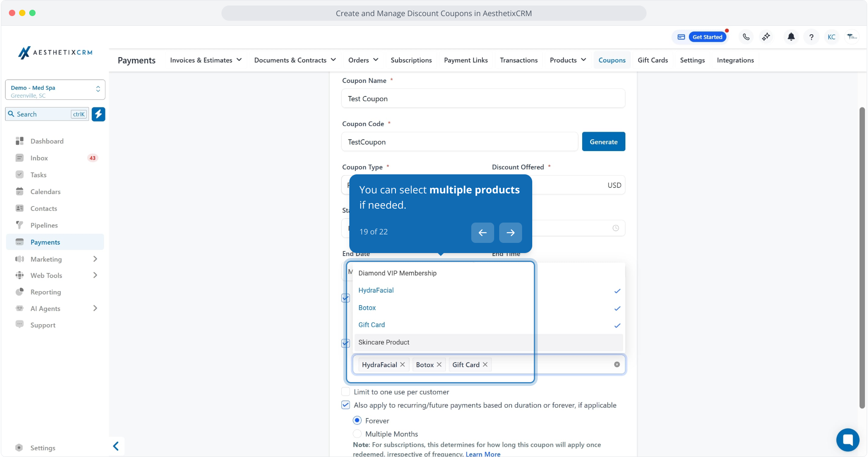Open the chat widget bubble
Screen dimensions: 868x457
tap(847, 440)
